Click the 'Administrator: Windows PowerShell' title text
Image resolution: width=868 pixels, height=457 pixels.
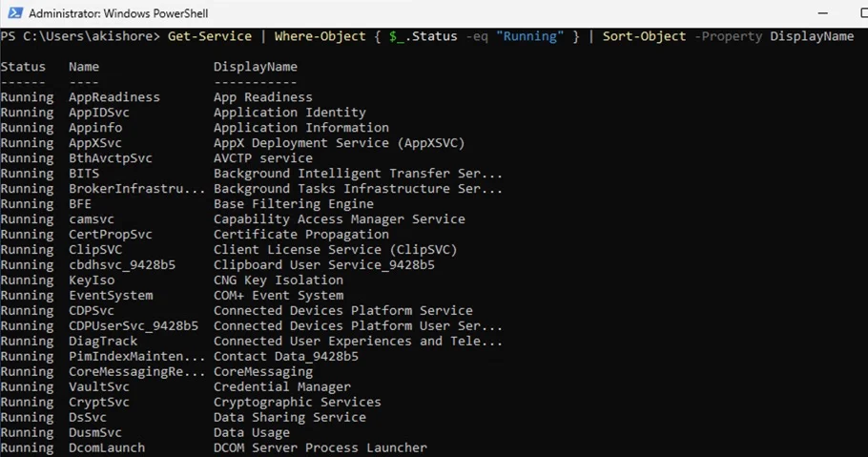pos(118,13)
